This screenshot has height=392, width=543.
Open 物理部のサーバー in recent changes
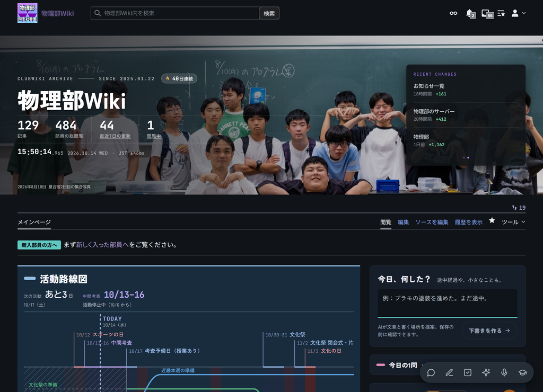434,111
